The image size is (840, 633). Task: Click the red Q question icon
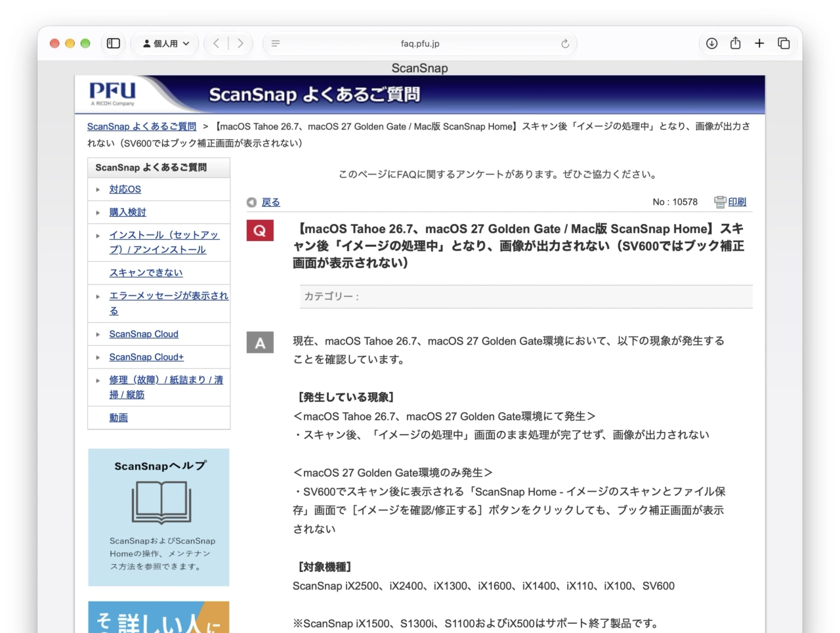260,230
